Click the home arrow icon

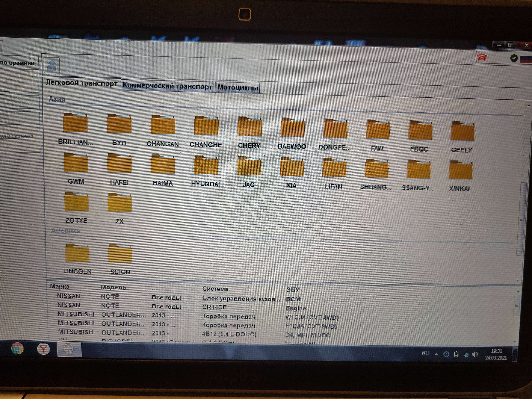coord(52,65)
